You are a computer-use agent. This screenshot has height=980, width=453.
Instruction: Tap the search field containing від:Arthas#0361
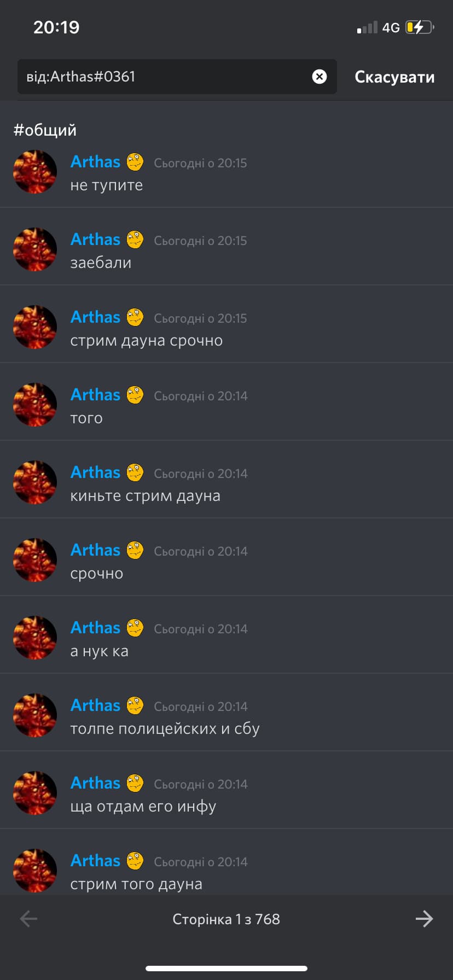[177, 77]
